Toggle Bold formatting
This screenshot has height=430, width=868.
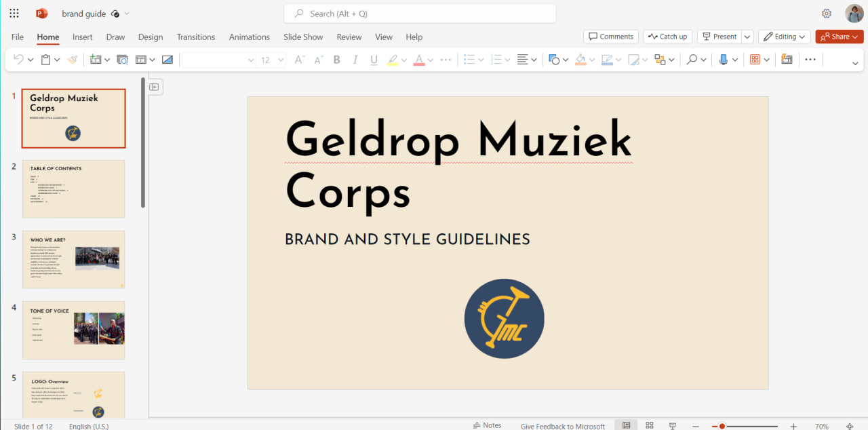[x=336, y=60]
